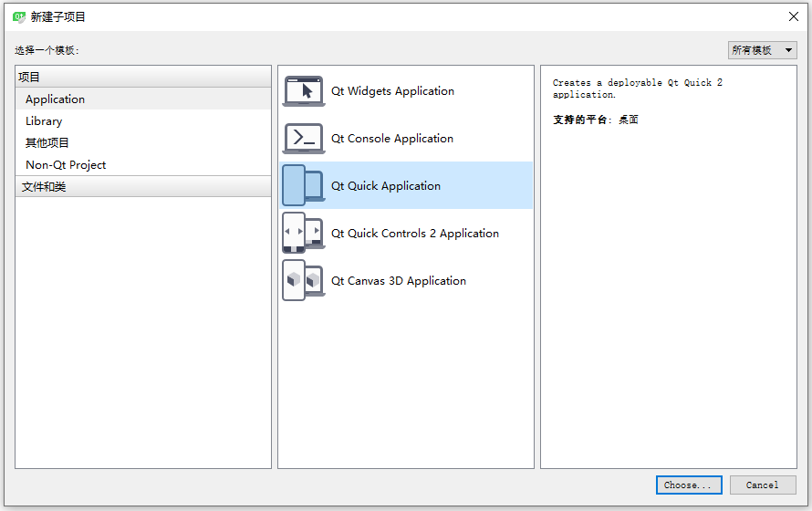Select Application in the project list

143,99
